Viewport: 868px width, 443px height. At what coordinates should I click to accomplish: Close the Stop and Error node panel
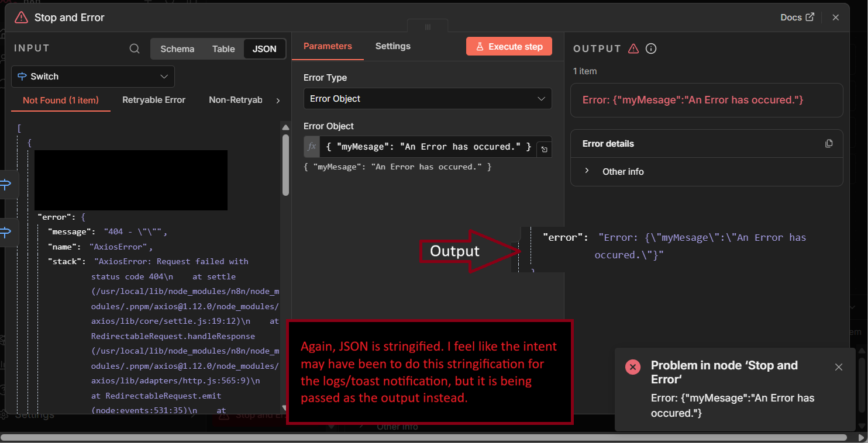836,18
